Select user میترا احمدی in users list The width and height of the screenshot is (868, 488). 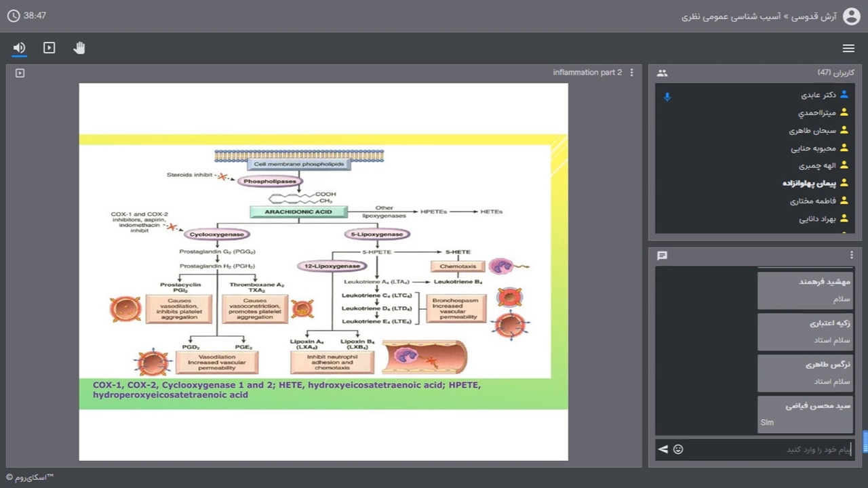[816, 113]
